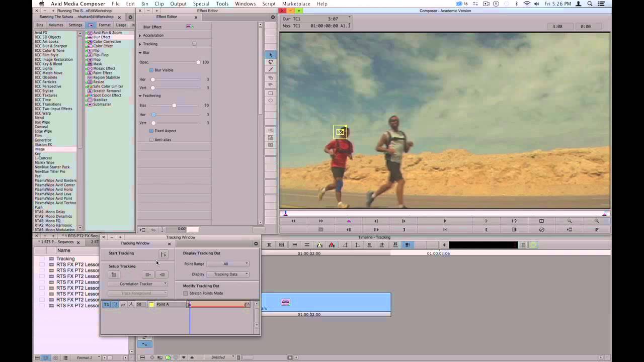
Task: Open the Marketplace menu
Action: (296, 4)
